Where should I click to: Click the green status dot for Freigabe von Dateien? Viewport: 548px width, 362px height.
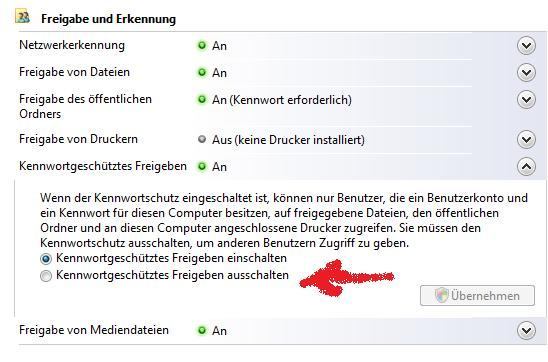(202, 72)
